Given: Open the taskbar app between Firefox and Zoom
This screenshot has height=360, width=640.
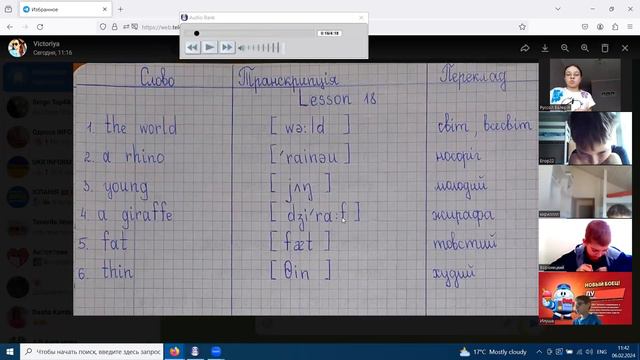Looking at the screenshot, I should click(195, 351).
